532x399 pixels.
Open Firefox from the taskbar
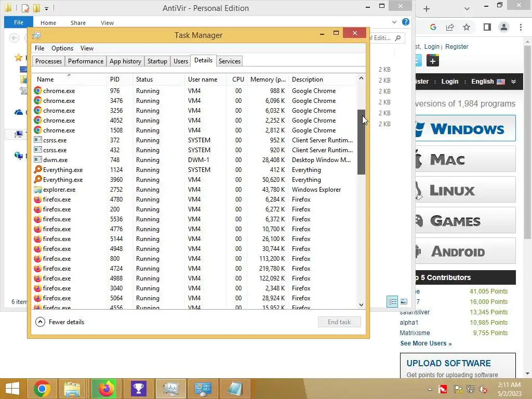tap(107, 389)
